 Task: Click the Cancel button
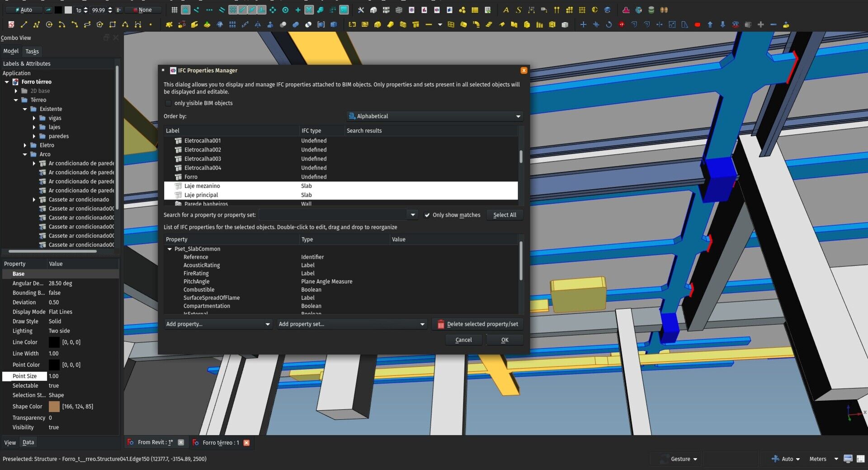click(463, 340)
